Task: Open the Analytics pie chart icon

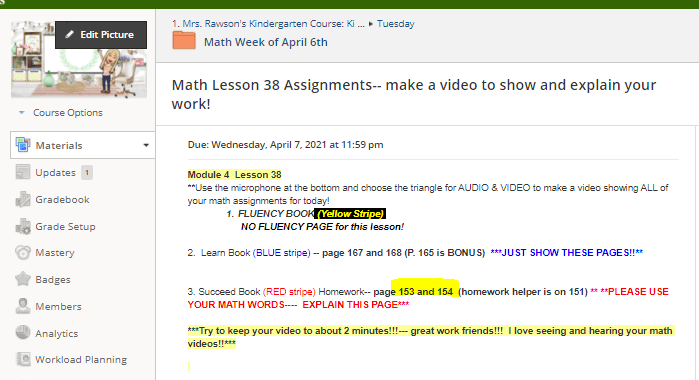Action: pos(23,333)
